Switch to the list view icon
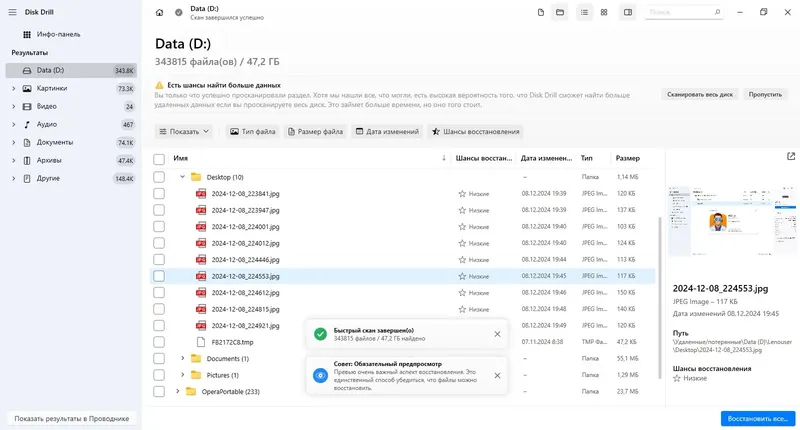 [584, 12]
